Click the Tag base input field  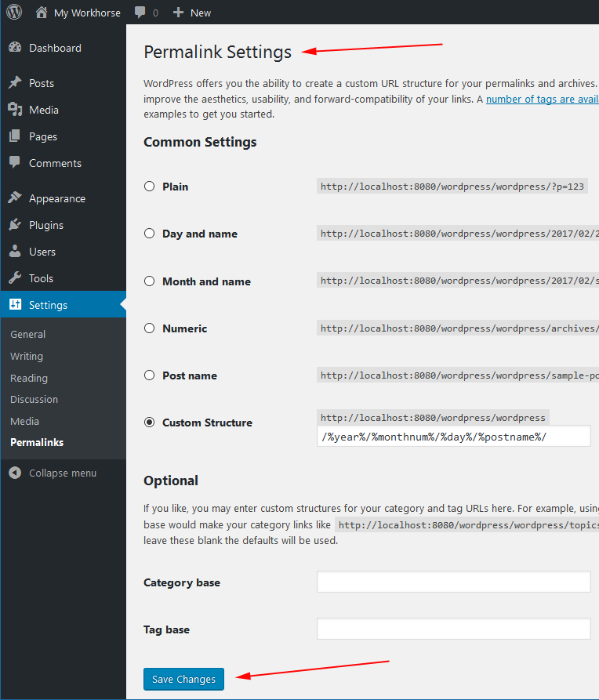(x=453, y=629)
